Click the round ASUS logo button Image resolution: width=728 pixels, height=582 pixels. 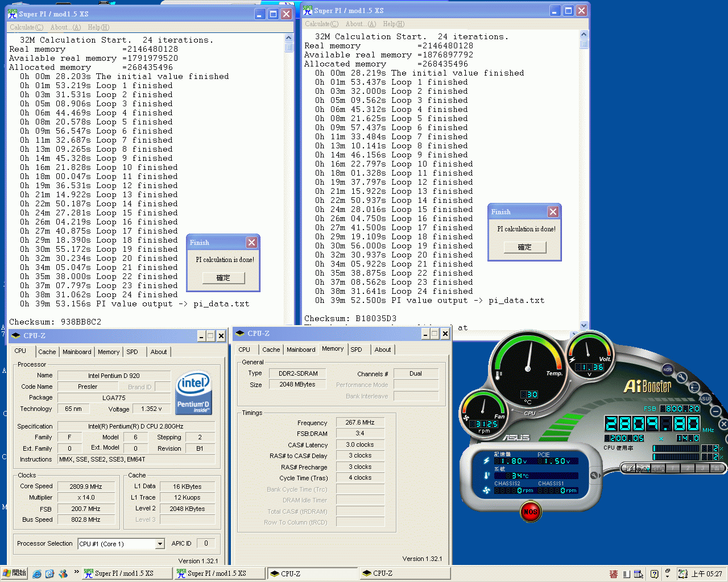click(x=705, y=398)
